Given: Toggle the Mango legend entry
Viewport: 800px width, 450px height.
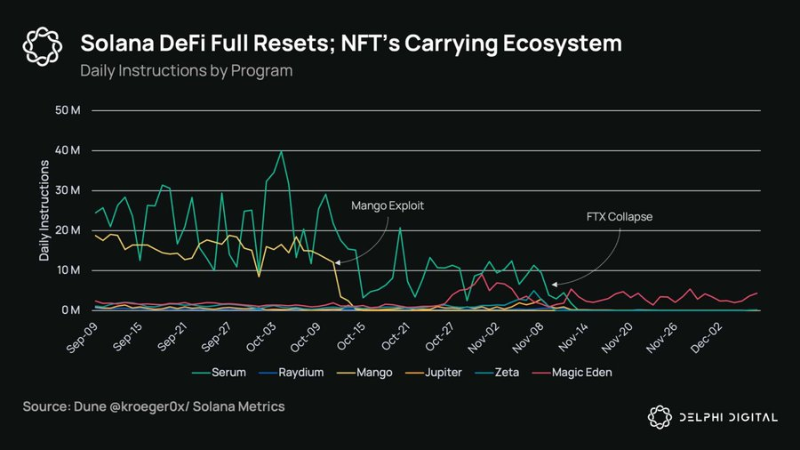Looking at the screenshot, I should click(365, 372).
